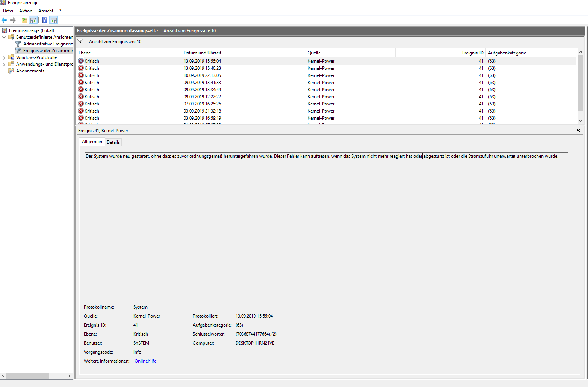
Task: Close the Ereignis 41 details pane
Action: (x=578, y=130)
